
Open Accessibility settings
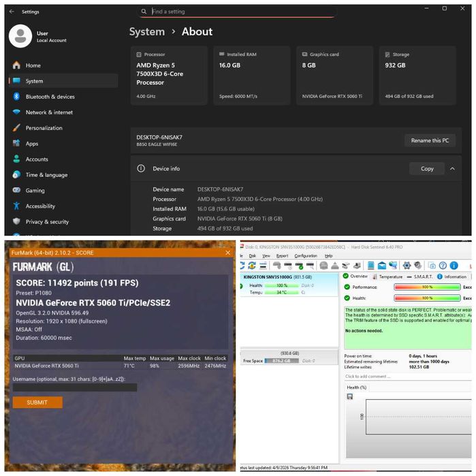click(40, 206)
